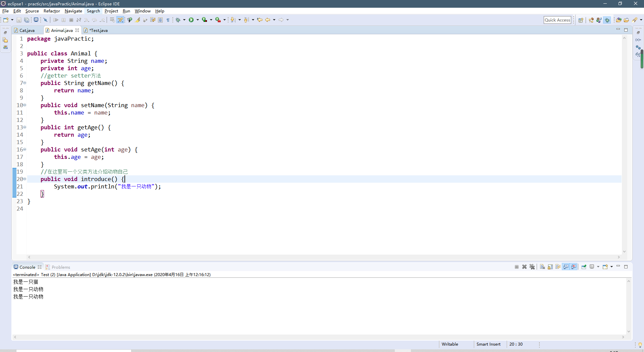Click the Save toolbar icon

[19, 20]
